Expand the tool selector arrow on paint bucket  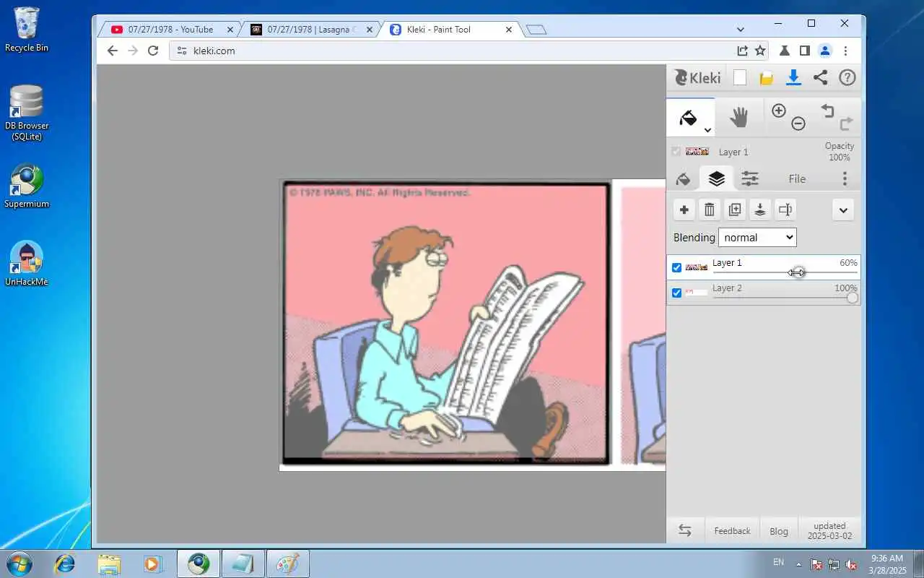(x=708, y=131)
